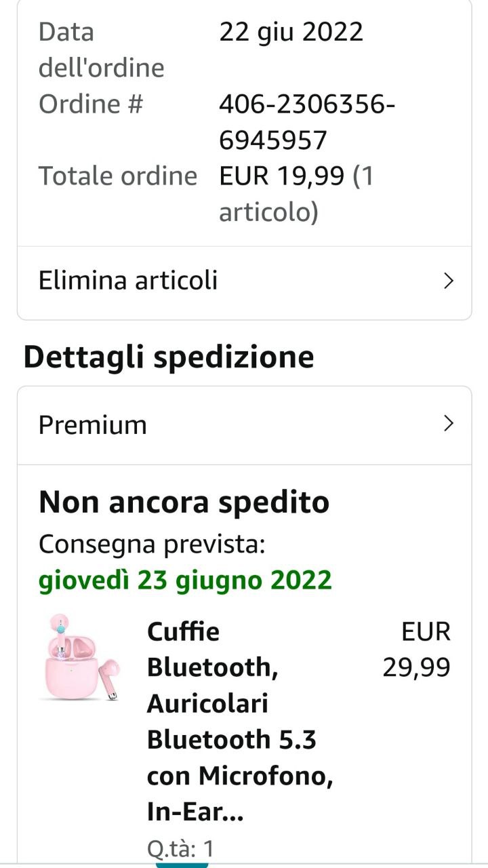Tap the chevron next to Premium

coord(447,425)
